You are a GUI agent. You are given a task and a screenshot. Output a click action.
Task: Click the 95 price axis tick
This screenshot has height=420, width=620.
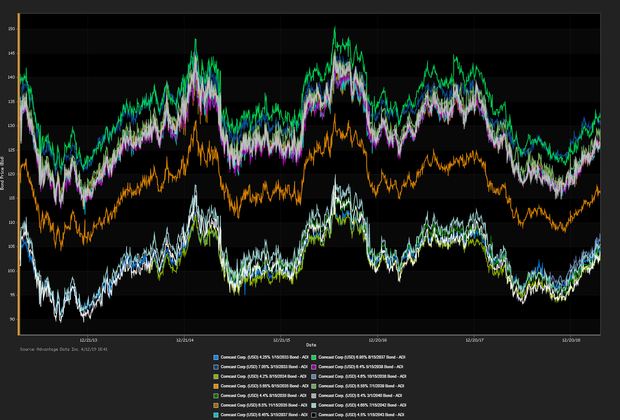12,295
